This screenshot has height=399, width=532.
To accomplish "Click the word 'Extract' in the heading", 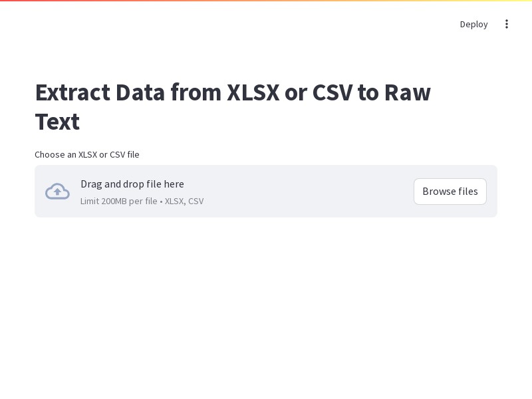I will coord(72,92).
